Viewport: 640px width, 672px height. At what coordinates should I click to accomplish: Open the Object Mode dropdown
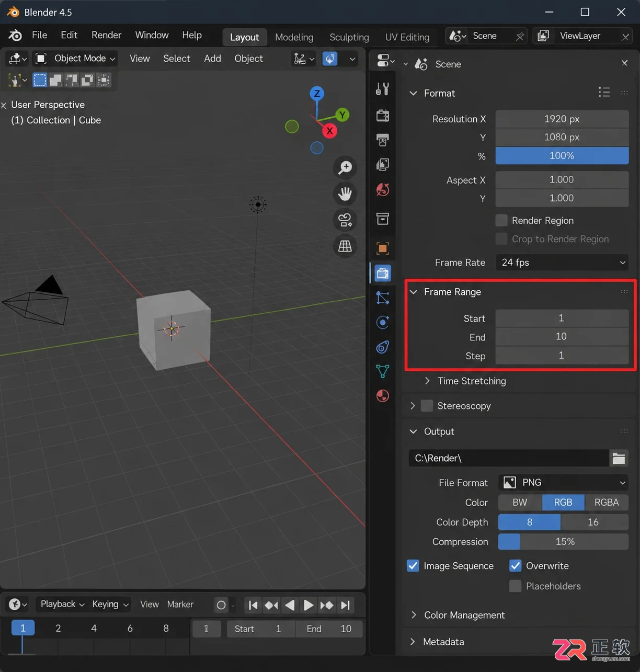76,59
